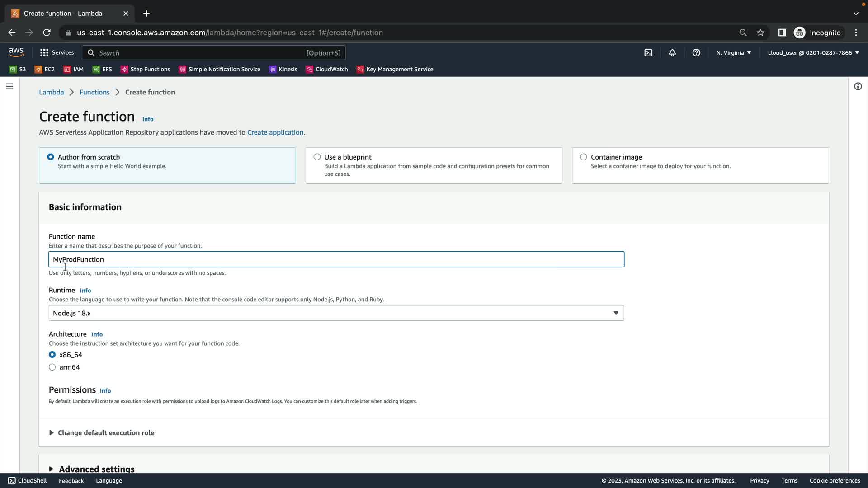This screenshot has width=868, height=488.
Task: Click into the Function name input field
Action: tap(336, 259)
